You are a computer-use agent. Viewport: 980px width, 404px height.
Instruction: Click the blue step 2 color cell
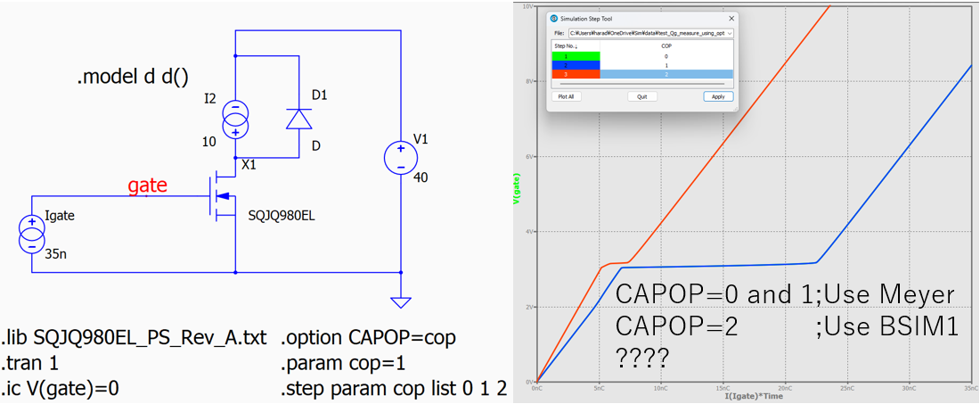point(576,66)
